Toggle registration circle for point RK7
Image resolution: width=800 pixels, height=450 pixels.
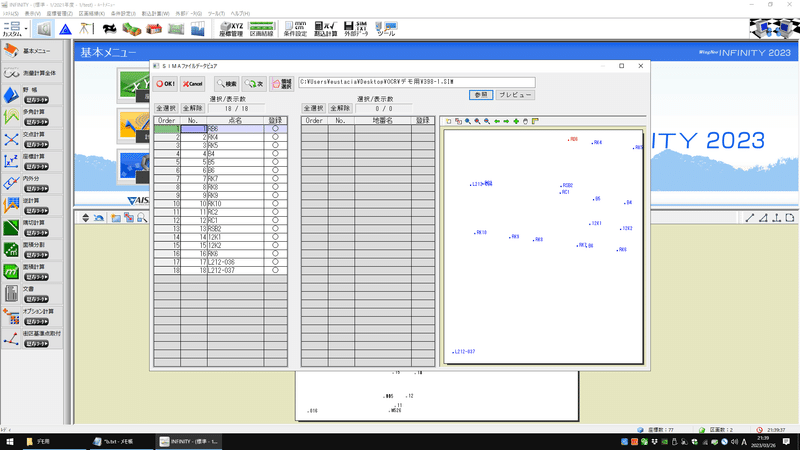(x=275, y=179)
